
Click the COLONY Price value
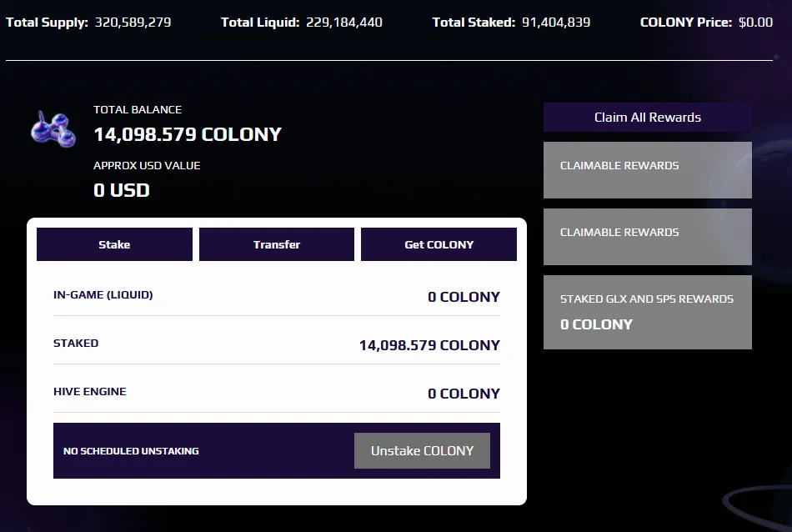point(755,23)
